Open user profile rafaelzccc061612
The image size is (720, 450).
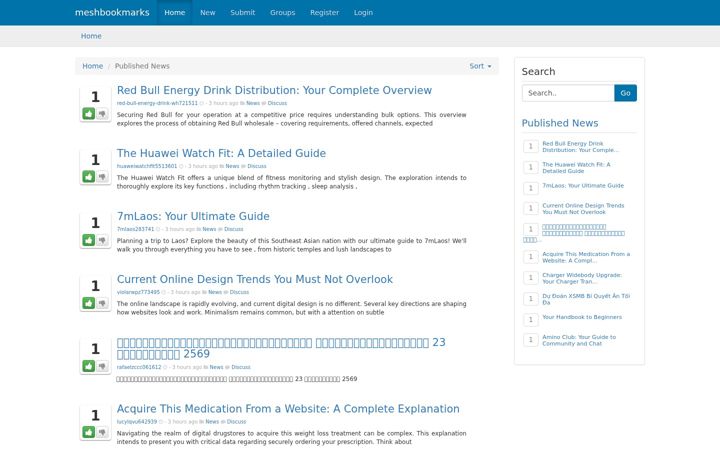click(x=139, y=367)
